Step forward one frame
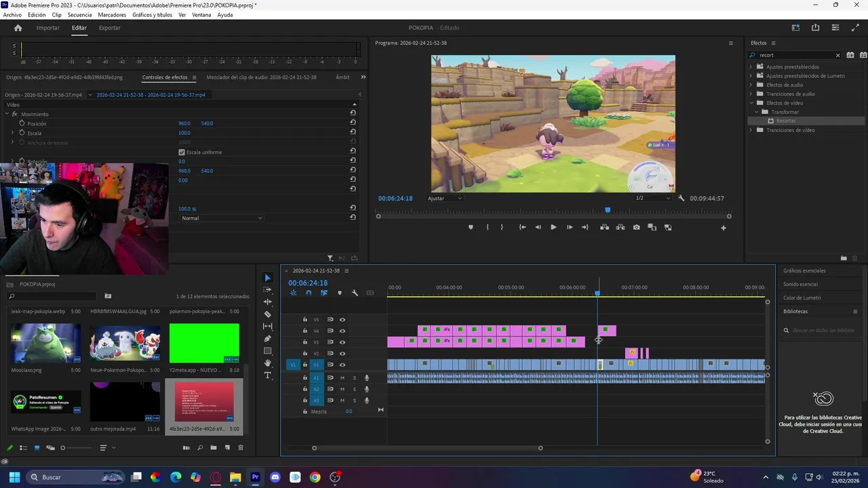The width and height of the screenshot is (868, 488). coord(569,227)
